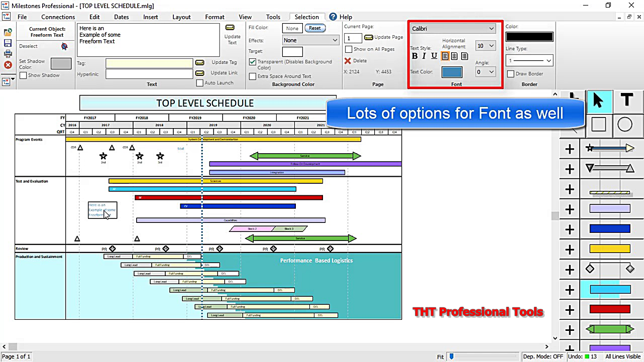Click the Reset fill color button

pos(315,28)
